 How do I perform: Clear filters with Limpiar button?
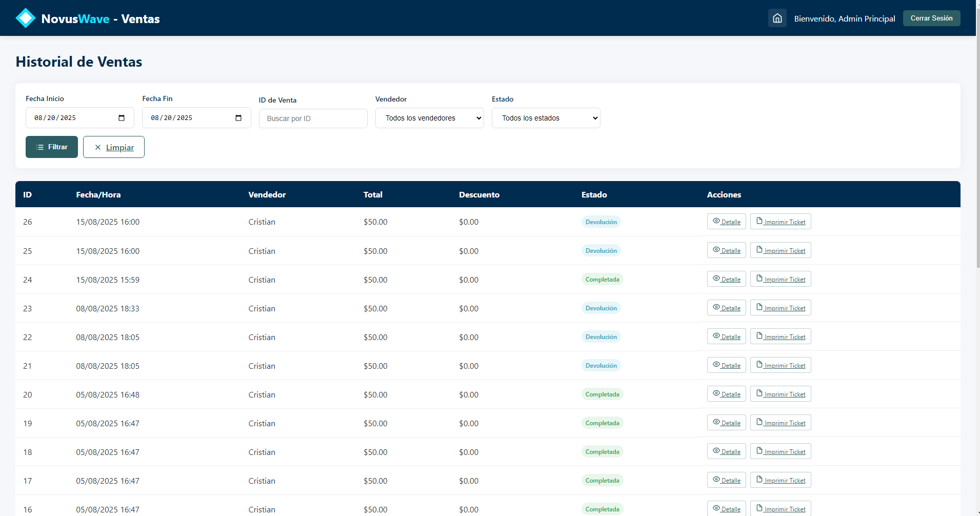click(x=114, y=147)
